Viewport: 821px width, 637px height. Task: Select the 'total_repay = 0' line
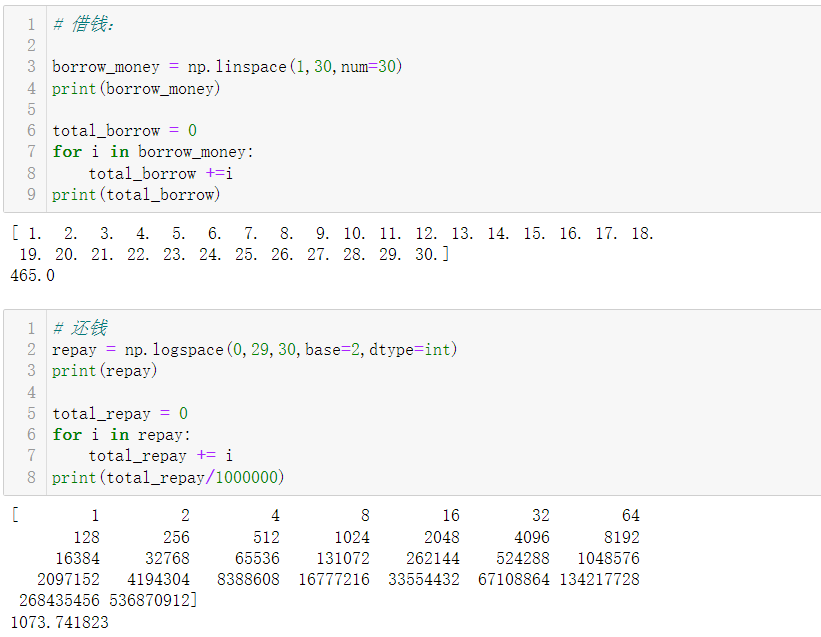click(x=120, y=414)
